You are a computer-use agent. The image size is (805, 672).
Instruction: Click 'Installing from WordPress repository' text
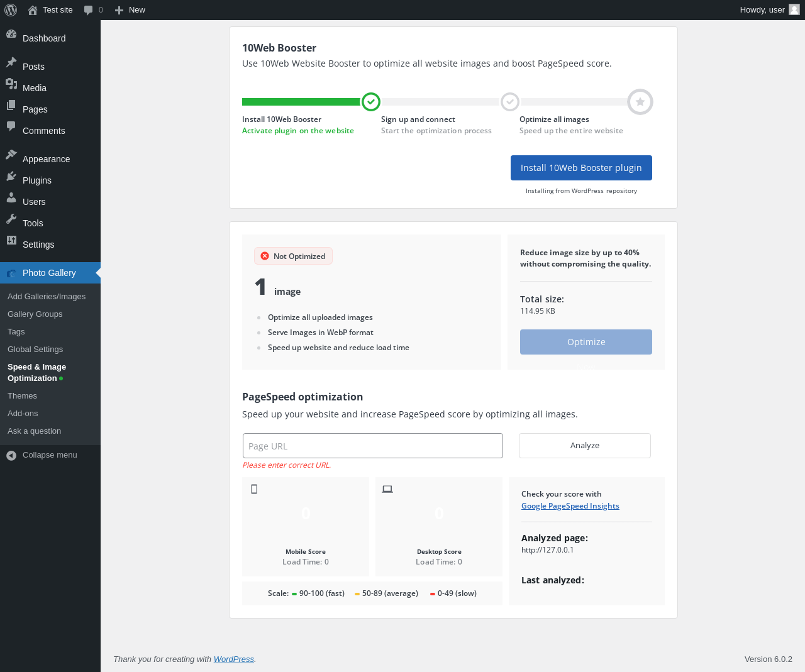[581, 191]
